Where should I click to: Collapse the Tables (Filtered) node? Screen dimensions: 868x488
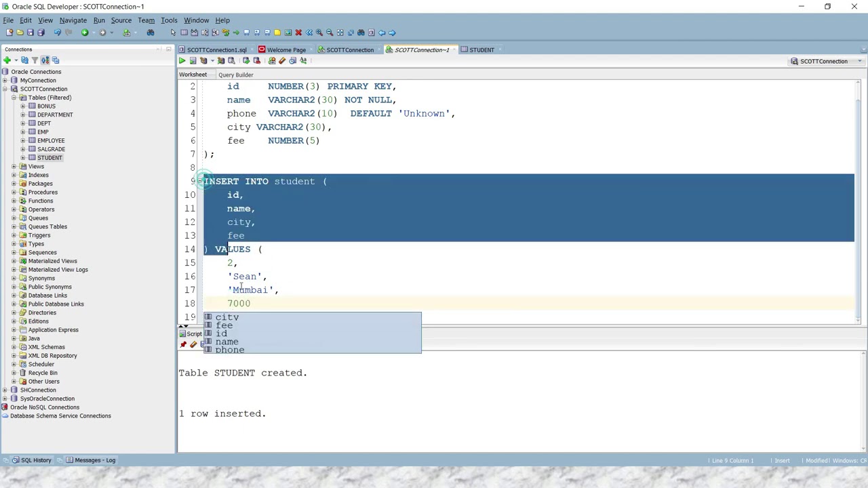coord(14,98)
